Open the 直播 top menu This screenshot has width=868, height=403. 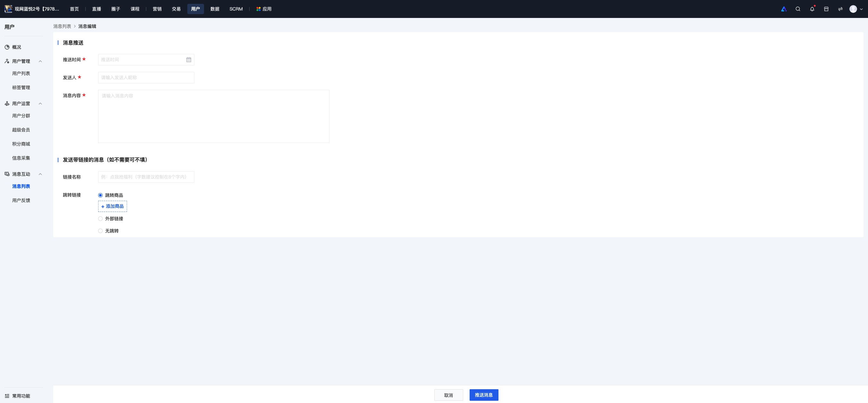click(97, 9)
